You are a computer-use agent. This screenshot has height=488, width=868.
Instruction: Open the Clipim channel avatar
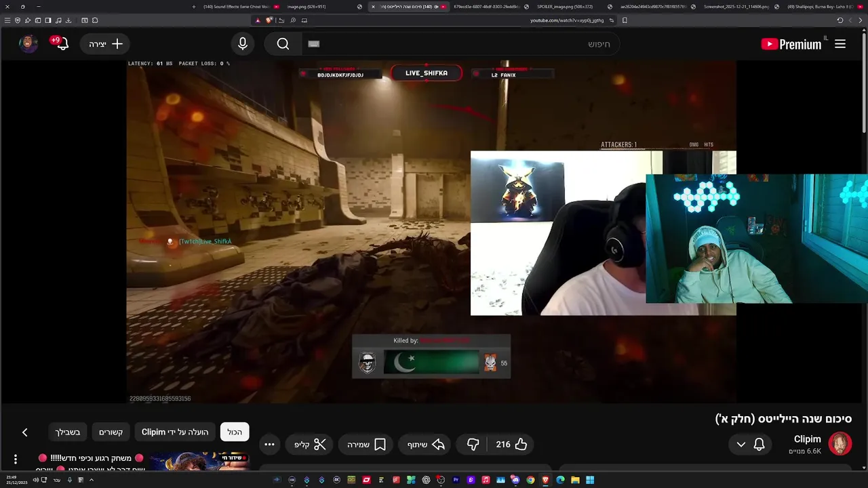pyautogui.click(x=840, y=444)
